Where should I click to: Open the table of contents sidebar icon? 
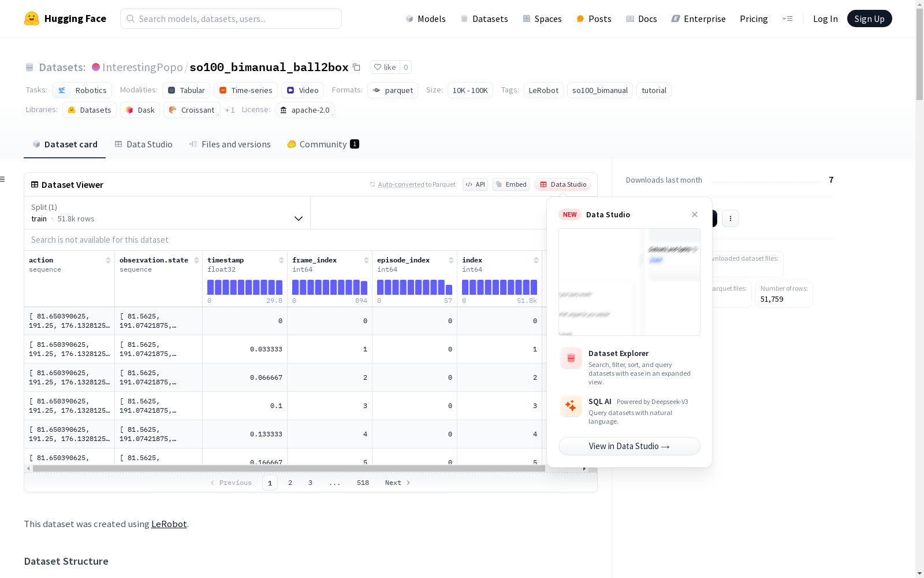point(3,179)
